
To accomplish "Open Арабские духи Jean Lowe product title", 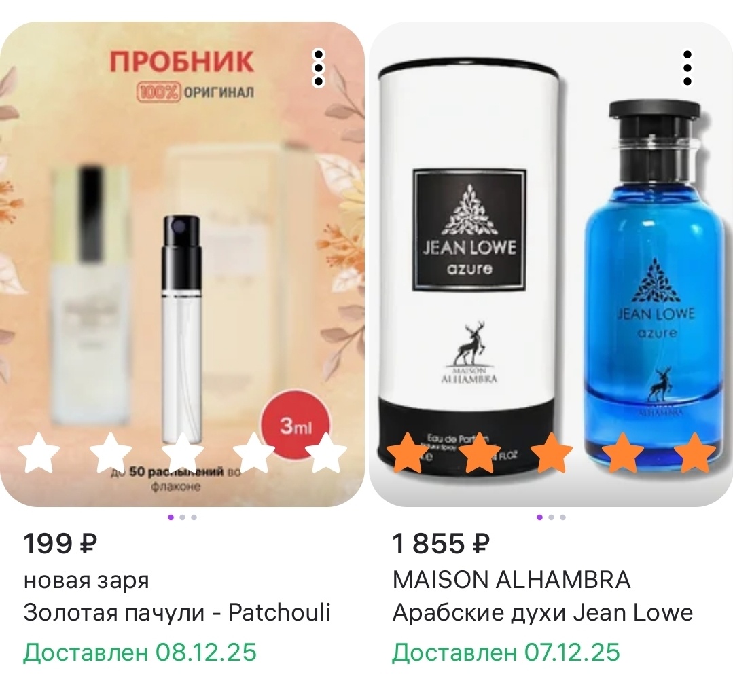I will coord(542,612).
